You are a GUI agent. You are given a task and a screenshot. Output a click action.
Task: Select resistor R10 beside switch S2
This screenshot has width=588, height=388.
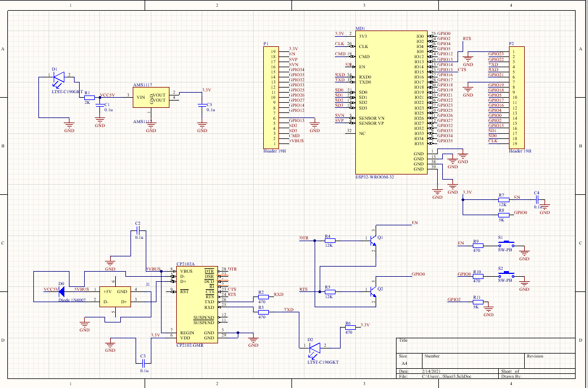478,277
